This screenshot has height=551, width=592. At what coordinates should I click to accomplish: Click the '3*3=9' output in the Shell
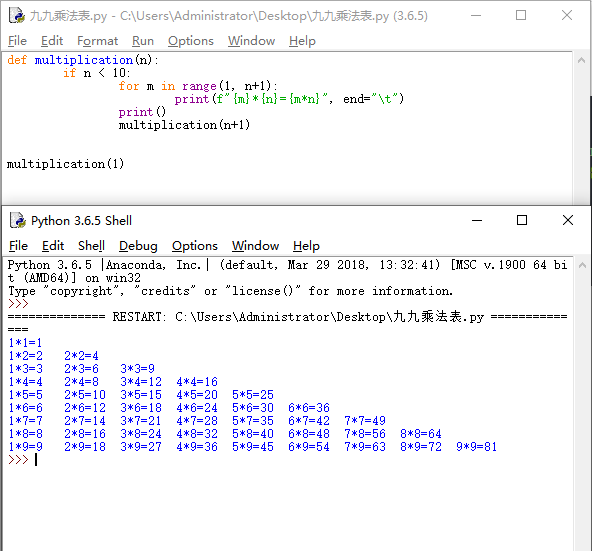[x=137, y=369]
